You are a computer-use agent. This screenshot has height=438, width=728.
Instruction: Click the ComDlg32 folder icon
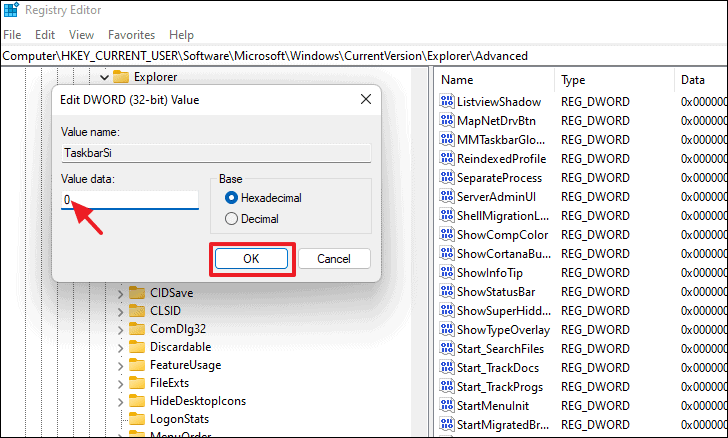pos(137,329)
